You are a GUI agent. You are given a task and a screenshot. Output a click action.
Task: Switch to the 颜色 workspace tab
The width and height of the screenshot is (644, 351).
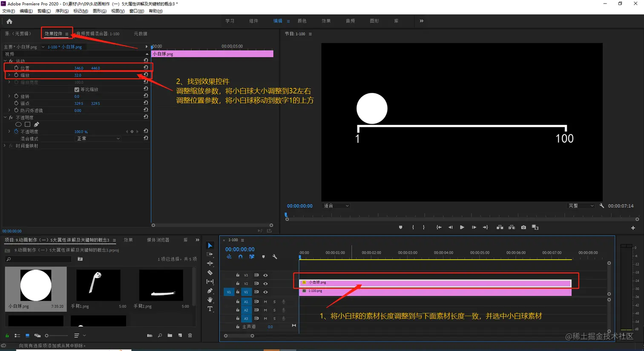[x=302, y=21]
